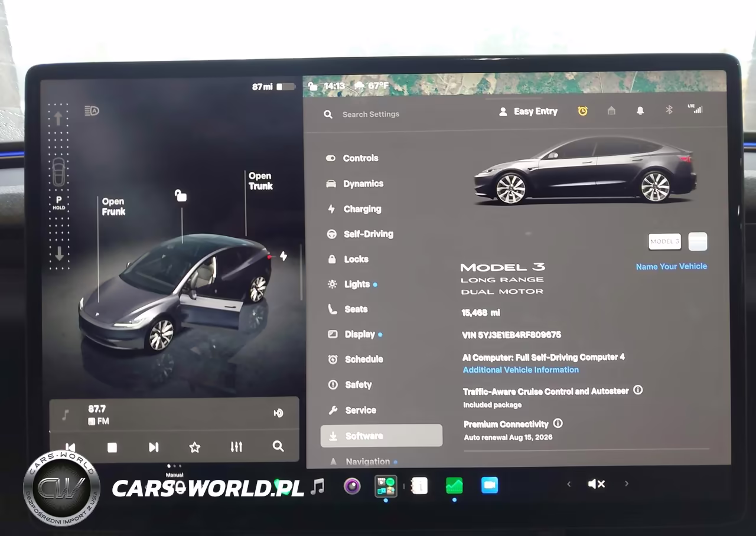Image resolution: width=756 pixels, height=536 pixels.
Task: Tap the lock icon in the status bar
Action: [x=313, y=87]
